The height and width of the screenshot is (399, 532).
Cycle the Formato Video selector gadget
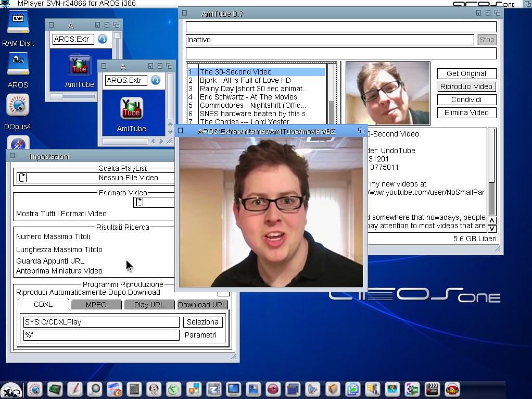(x=139, y=202)
